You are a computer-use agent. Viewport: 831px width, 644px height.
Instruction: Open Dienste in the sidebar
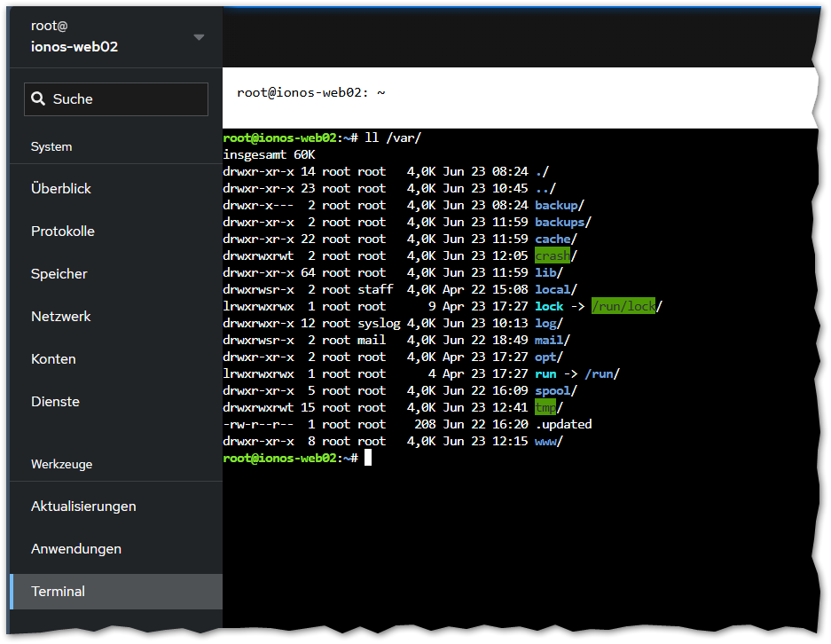pyautogui.click(x=55, y=402)
